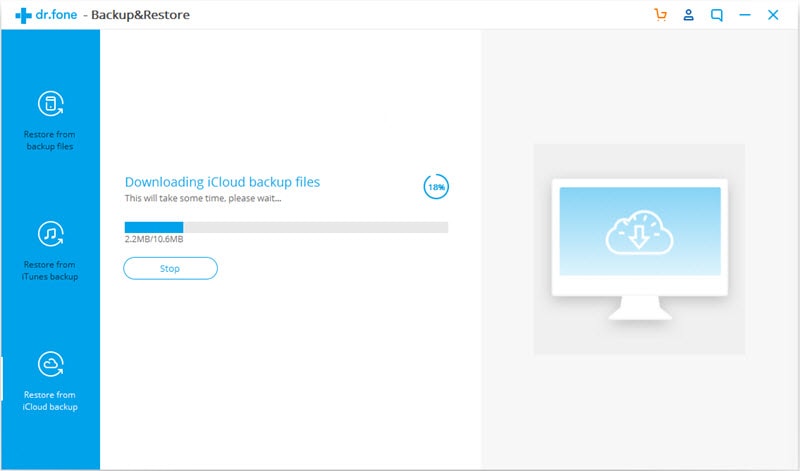Select the 'Restore from backup files' label
The width and height of the screenshot is (800, 471).
click(49, 140)
